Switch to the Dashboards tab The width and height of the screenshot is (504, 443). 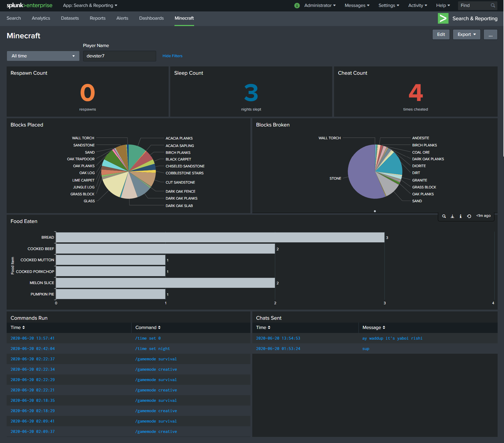151,18
